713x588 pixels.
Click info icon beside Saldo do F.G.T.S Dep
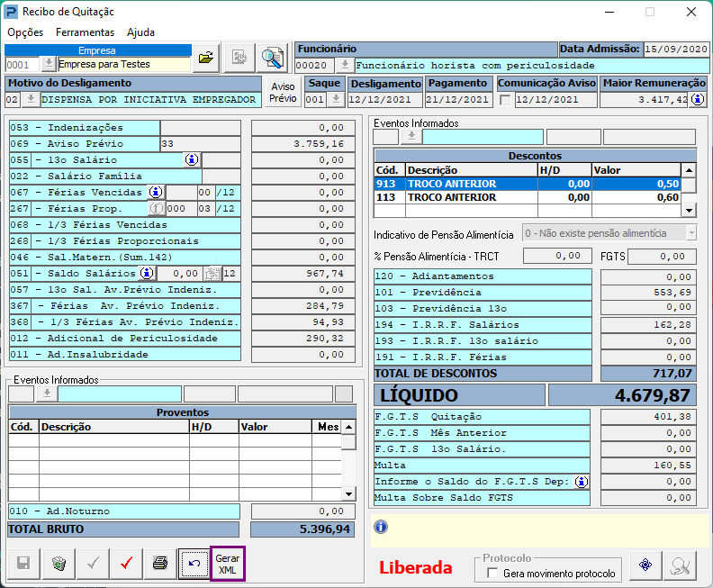click(582, 482)
